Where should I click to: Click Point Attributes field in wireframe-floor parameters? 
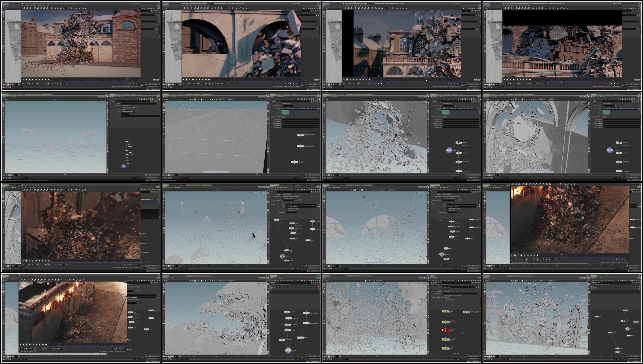point(300,119)
